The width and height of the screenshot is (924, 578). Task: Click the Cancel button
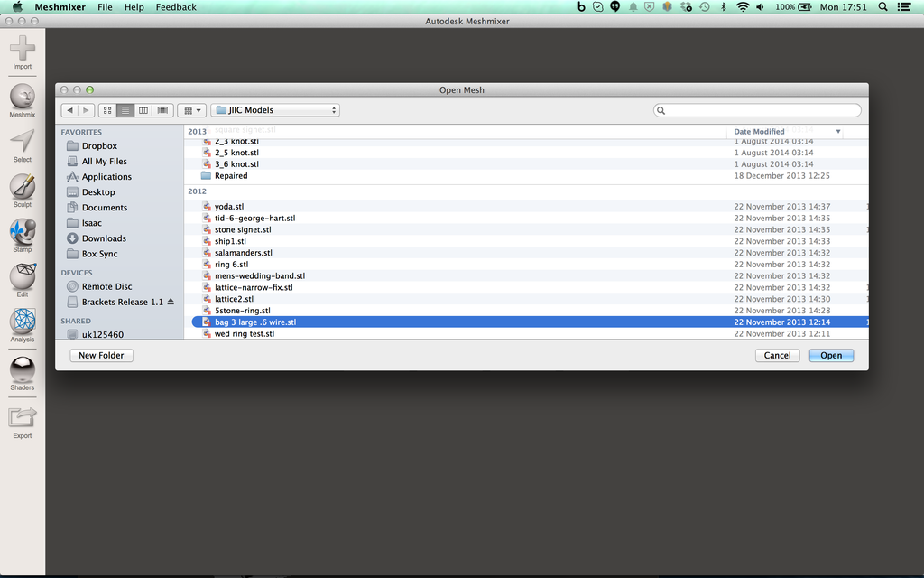pos(777,355)
